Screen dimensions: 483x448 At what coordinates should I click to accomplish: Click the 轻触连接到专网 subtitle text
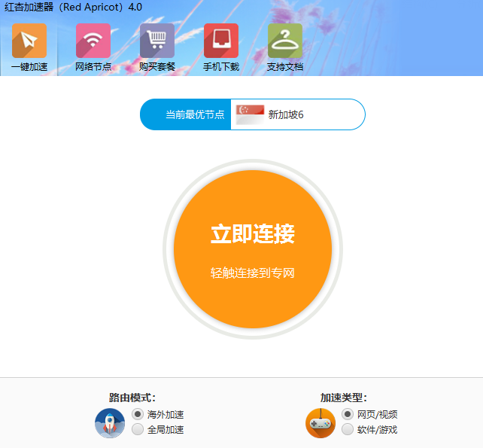[252, 273]
